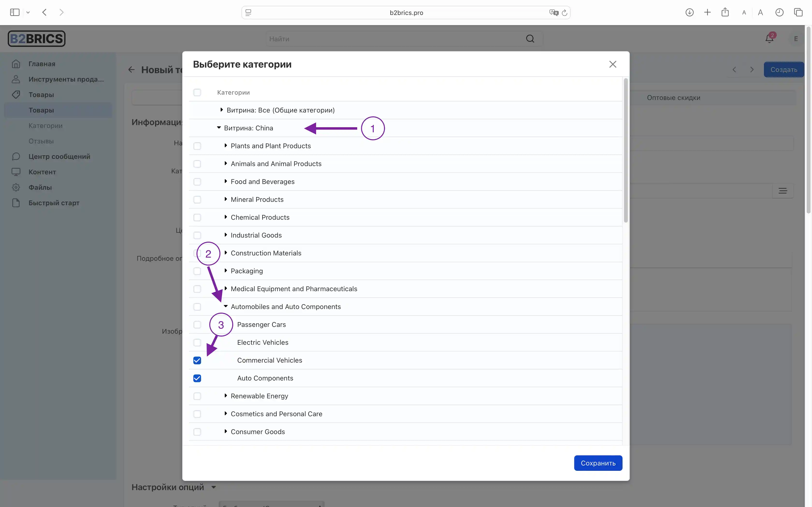Collapse Automobiles and Auto Components

pyautogui.click(x=226, y=306)
